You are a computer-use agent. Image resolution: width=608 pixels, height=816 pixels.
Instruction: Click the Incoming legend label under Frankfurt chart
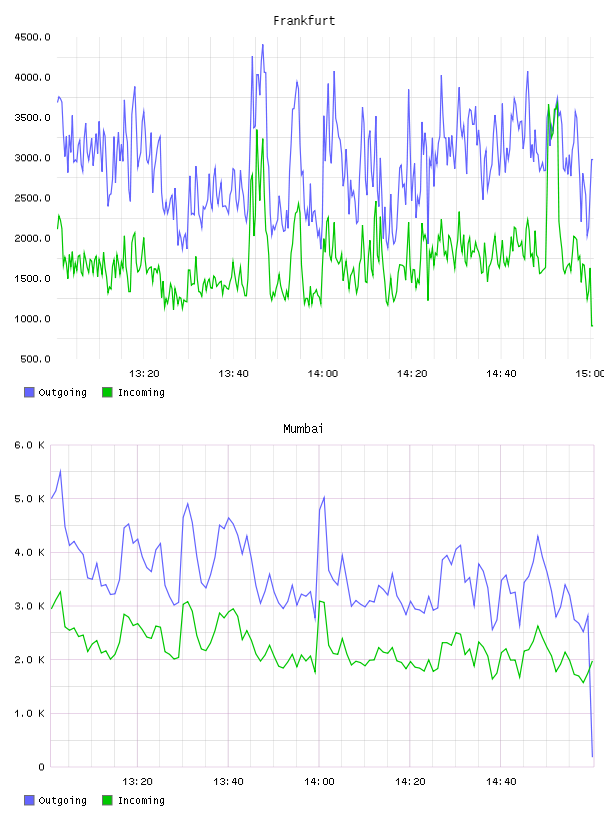[141, 393]
